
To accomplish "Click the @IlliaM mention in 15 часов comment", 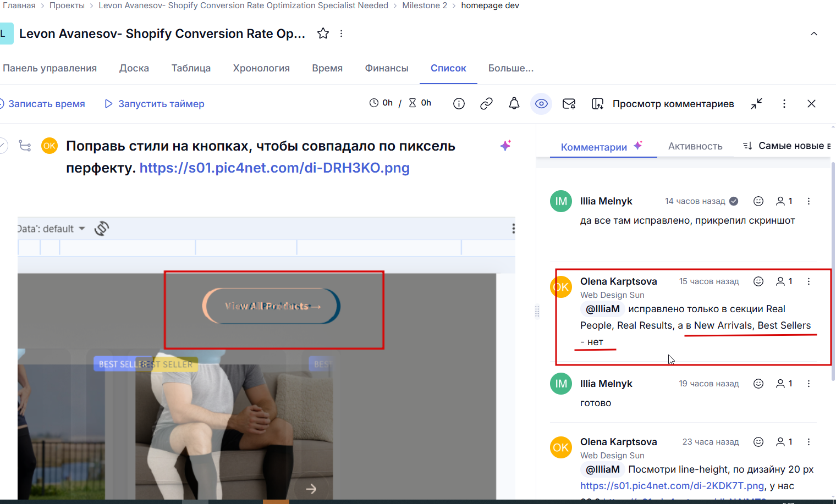I will click(602, 309).
